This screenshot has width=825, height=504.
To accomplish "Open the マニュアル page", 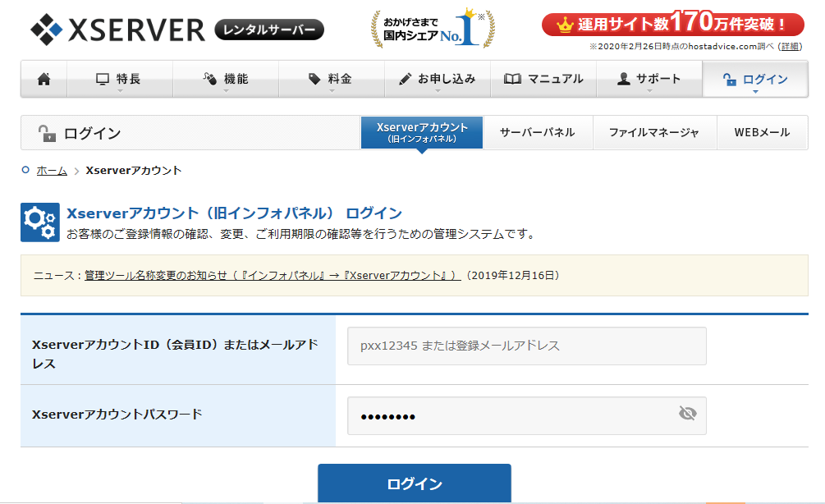I will pos(543,79).
